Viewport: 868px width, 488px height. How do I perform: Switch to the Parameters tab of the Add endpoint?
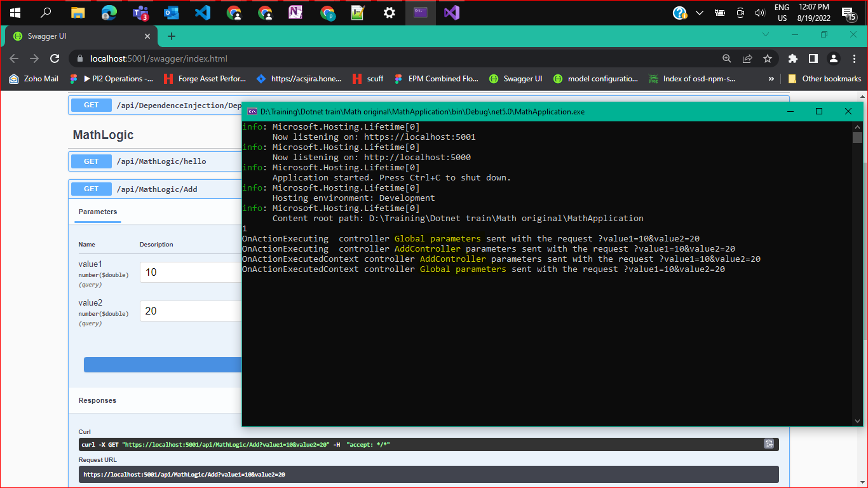pyautogui.click(x=97, y=212)
